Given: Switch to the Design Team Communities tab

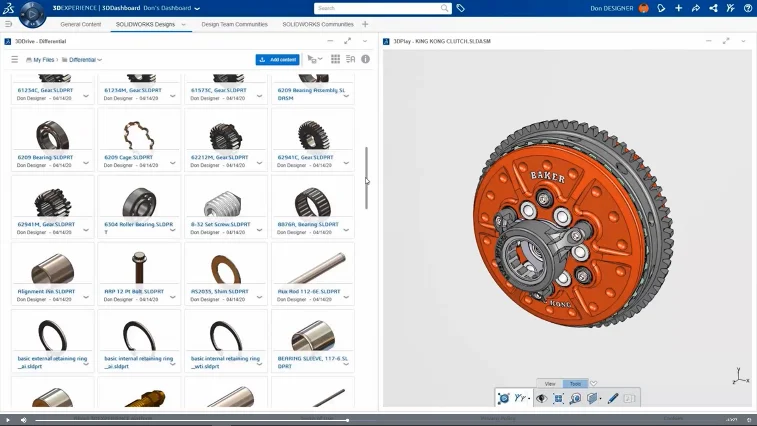Looking at the screenshot, I should pyautogui.click(x=234, y=24).
